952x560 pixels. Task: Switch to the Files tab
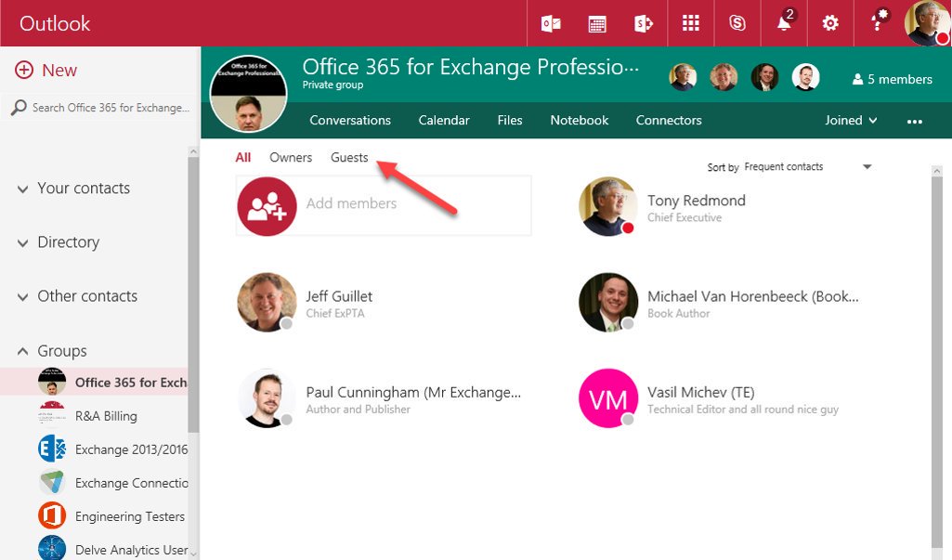510,120
